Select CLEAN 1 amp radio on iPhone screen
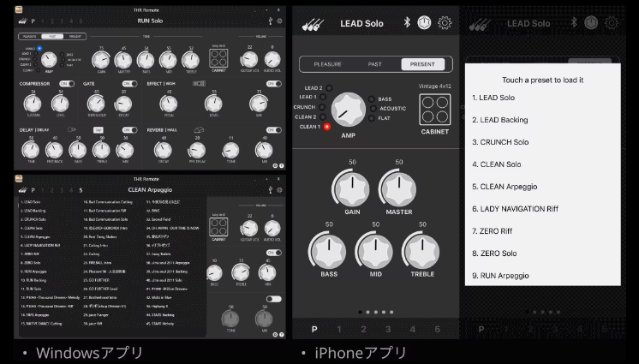This screenshot has height=364, width=639. point(327,127)
